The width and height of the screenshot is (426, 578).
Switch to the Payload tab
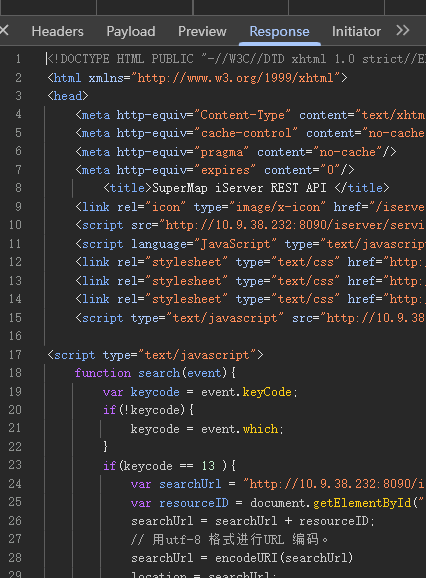131,31
